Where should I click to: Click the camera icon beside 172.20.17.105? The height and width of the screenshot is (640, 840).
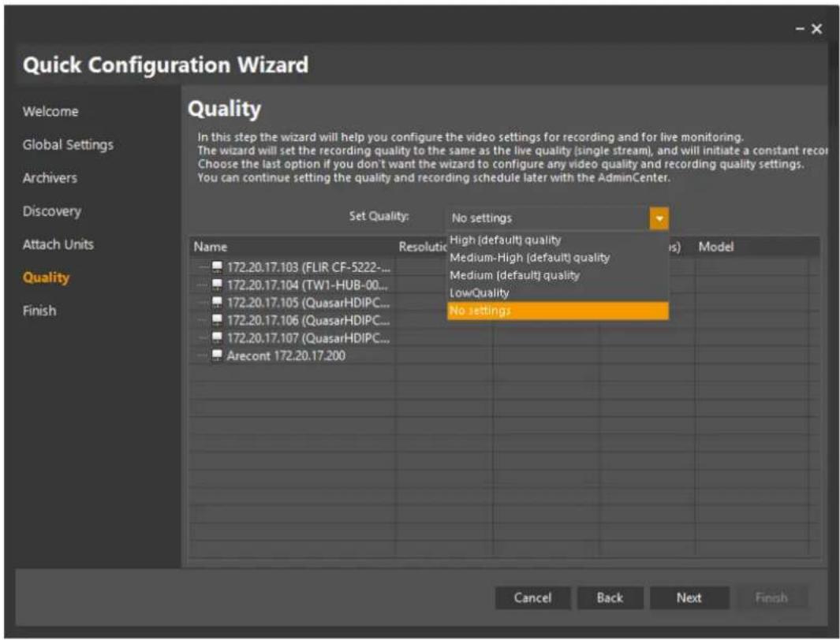[217, 302]
